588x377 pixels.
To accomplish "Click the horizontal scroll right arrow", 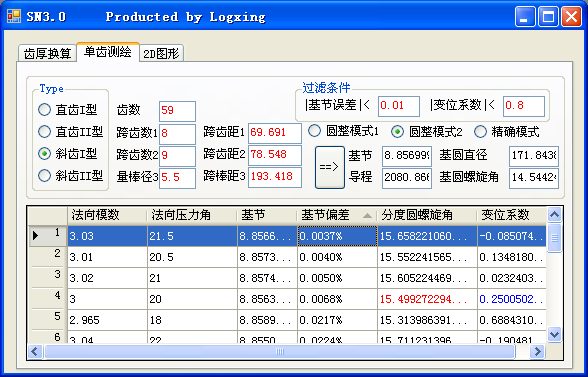I will [538, 351].
